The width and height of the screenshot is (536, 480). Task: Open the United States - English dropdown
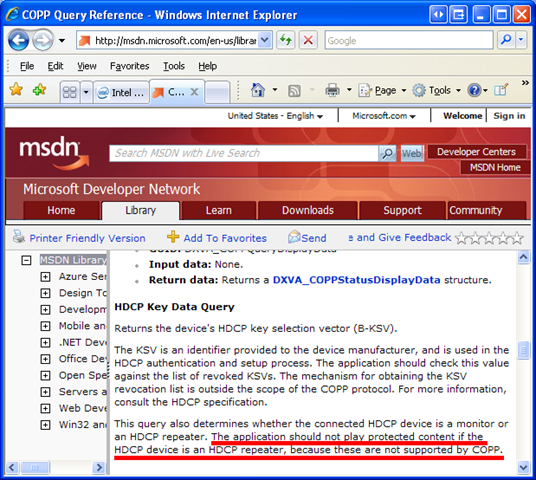coord(275,116)
